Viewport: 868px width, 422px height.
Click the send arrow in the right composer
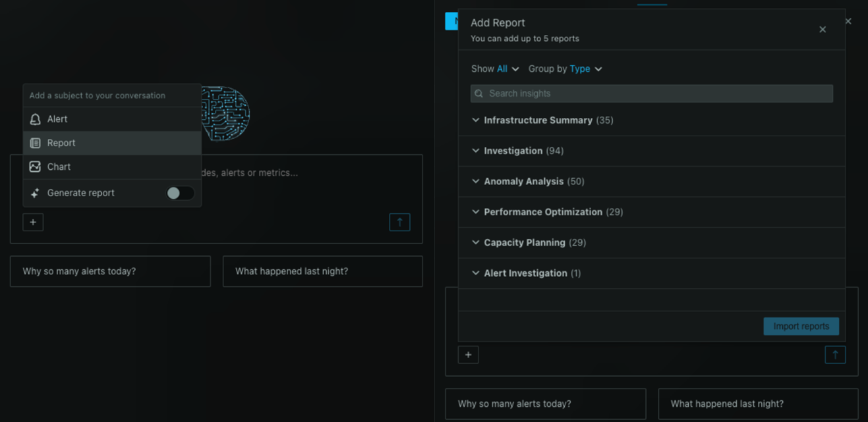(835, 354)
